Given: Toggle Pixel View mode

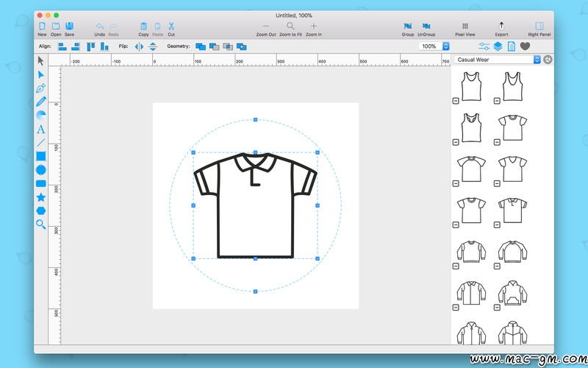Looking at the screenshot, I should [x=465, y=26].
